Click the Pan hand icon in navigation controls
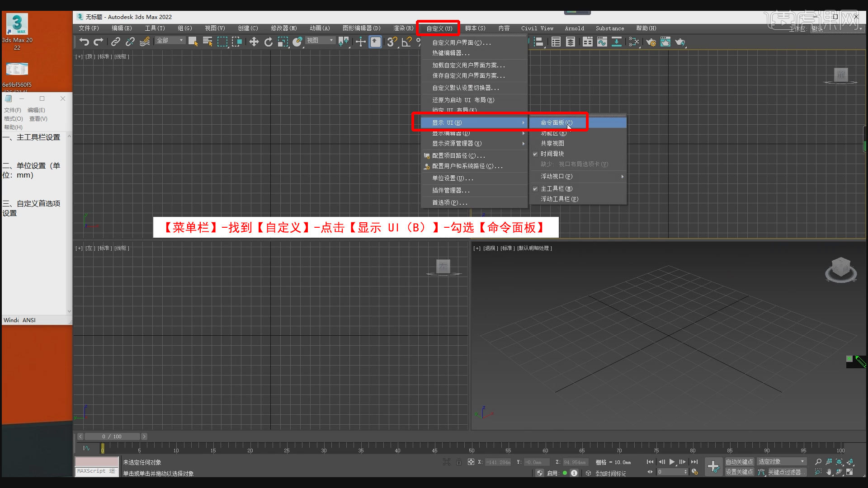 pyautogui.click(x=829, y=472)
